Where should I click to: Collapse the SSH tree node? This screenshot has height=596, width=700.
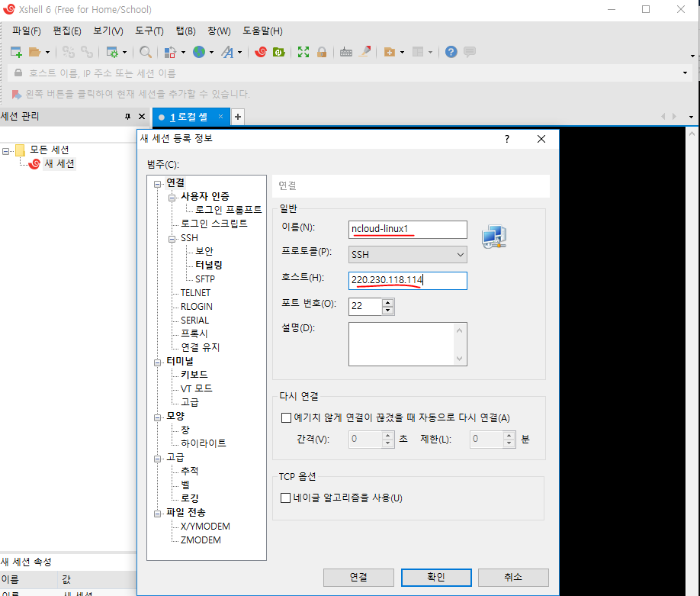172,239
